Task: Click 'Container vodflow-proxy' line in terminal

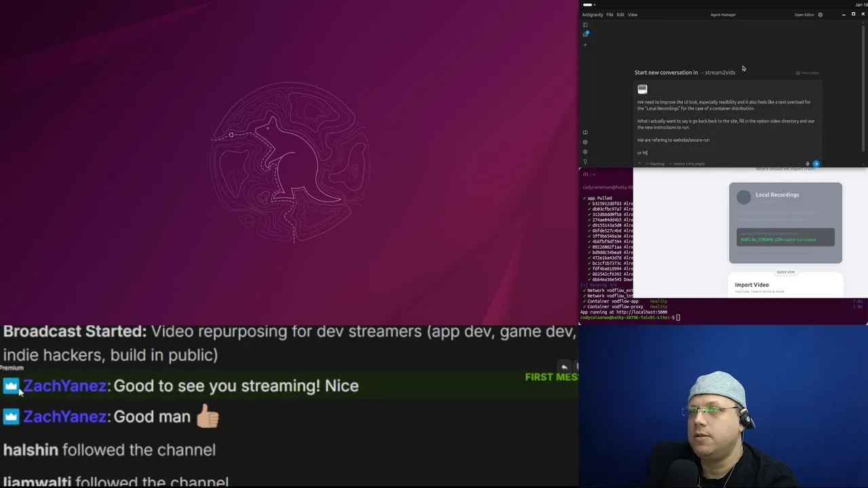Action: tap(624, 306)
